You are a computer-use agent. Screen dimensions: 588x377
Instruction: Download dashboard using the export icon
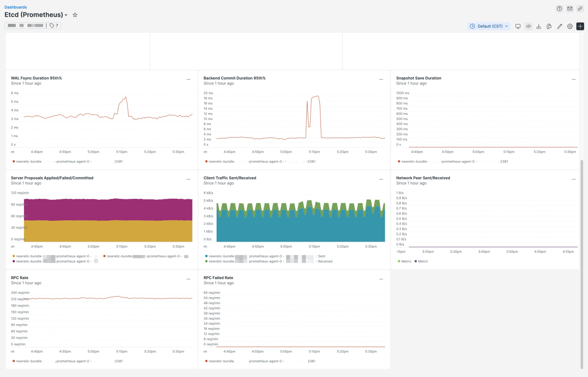pyautogui.click(x=539, y=26)
